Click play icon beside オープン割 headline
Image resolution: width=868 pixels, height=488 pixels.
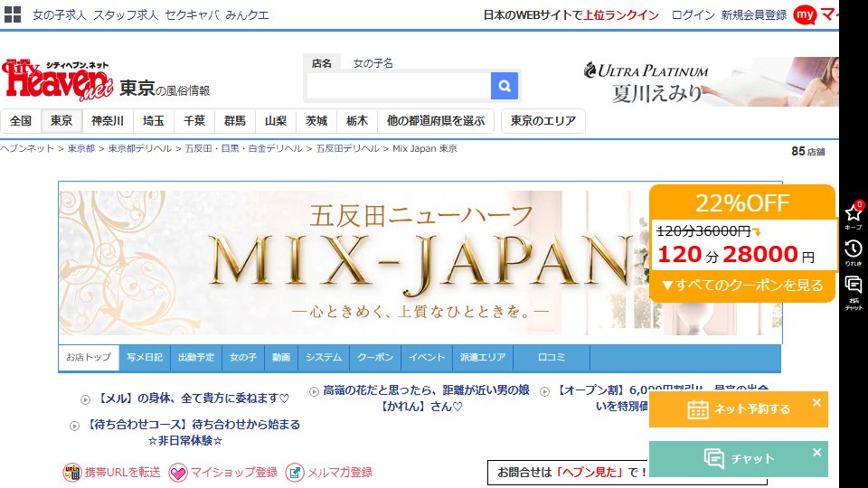coord(544,391)
